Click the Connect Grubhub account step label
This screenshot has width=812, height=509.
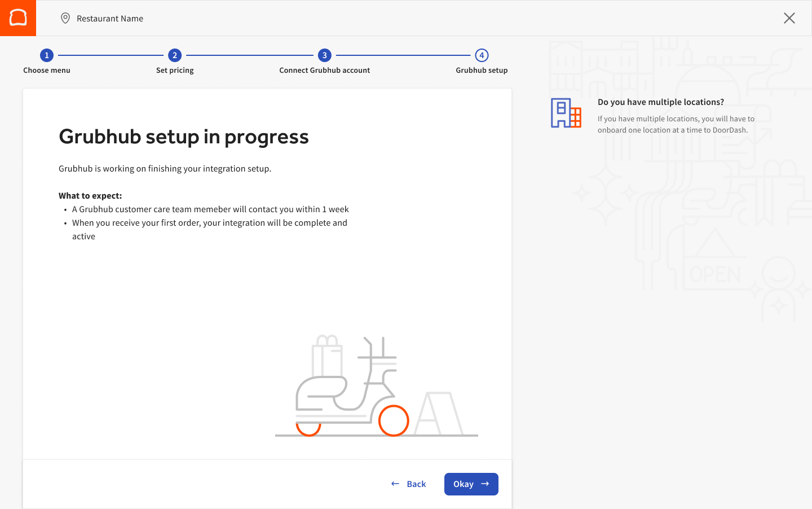(x=324, y=70)
